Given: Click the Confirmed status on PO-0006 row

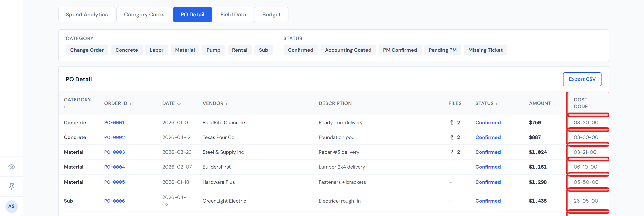Looking at the screenshot, I should [488, 201].
